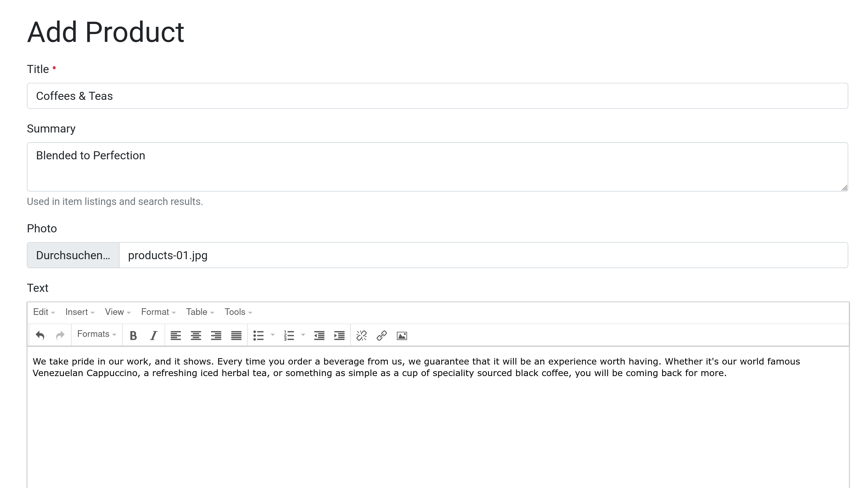Click the Undo icon
Image resolution: width=868 pixels, height=493 pixels.
[40, 336]
